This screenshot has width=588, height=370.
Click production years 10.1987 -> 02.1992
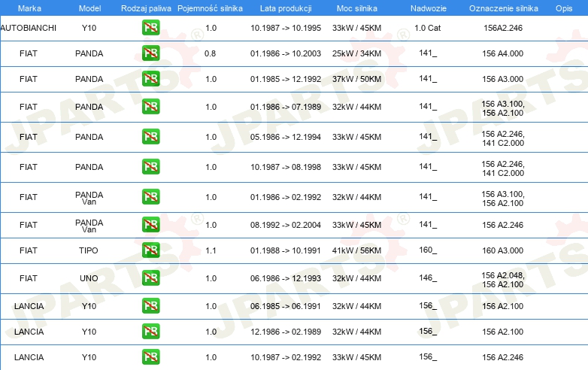pos(286,357)
